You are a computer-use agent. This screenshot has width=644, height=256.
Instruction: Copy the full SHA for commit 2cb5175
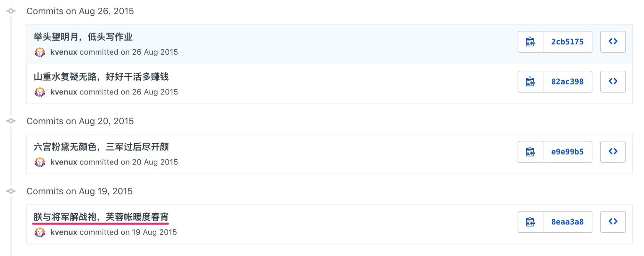point(530,42)
